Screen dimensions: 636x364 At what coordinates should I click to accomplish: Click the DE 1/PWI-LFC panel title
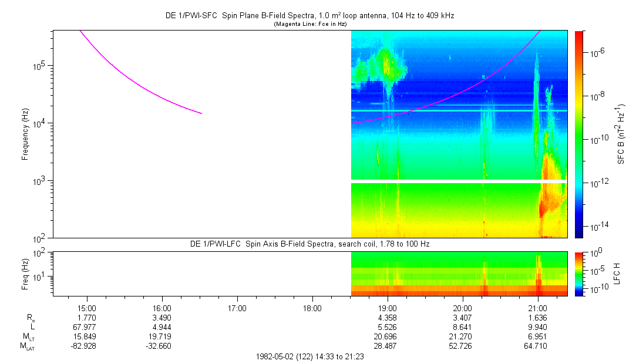pos(309,244)
